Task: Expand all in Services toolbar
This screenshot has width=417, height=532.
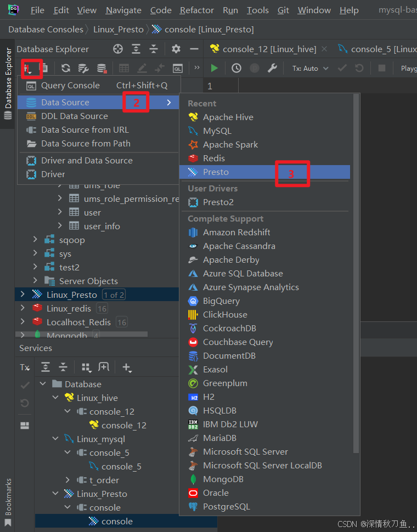Action: coord(46,367)
